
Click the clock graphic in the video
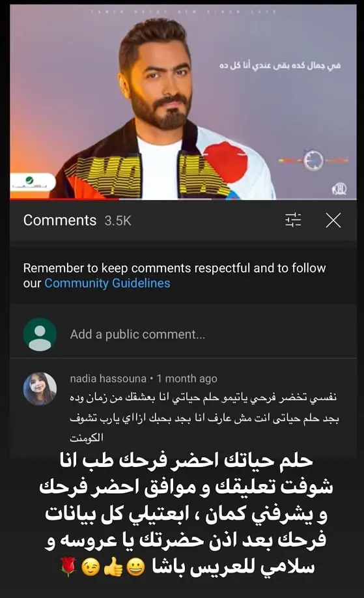click(313, 160)
